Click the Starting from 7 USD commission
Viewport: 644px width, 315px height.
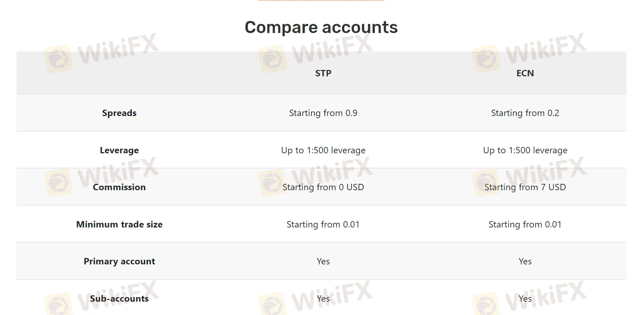[525, 187]
